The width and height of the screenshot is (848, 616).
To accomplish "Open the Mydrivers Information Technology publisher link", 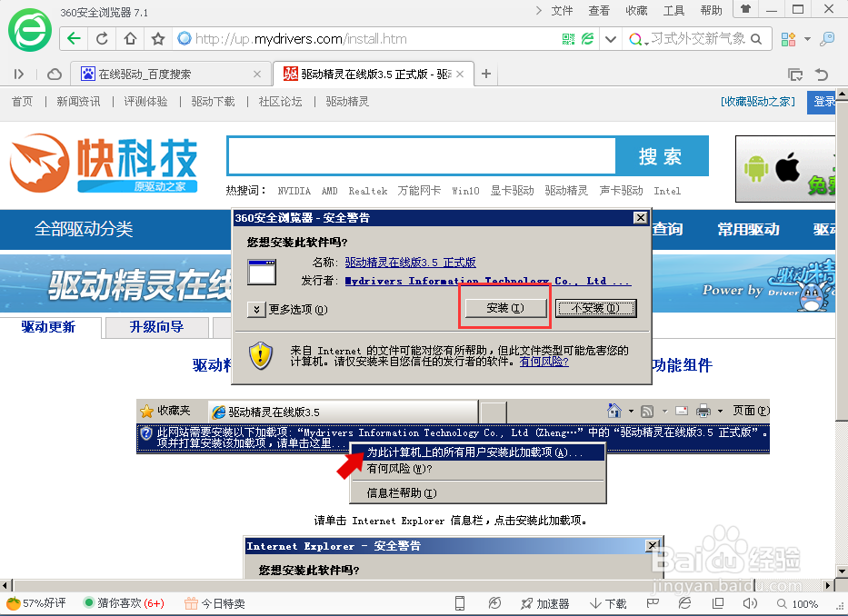I will [488, 281].
